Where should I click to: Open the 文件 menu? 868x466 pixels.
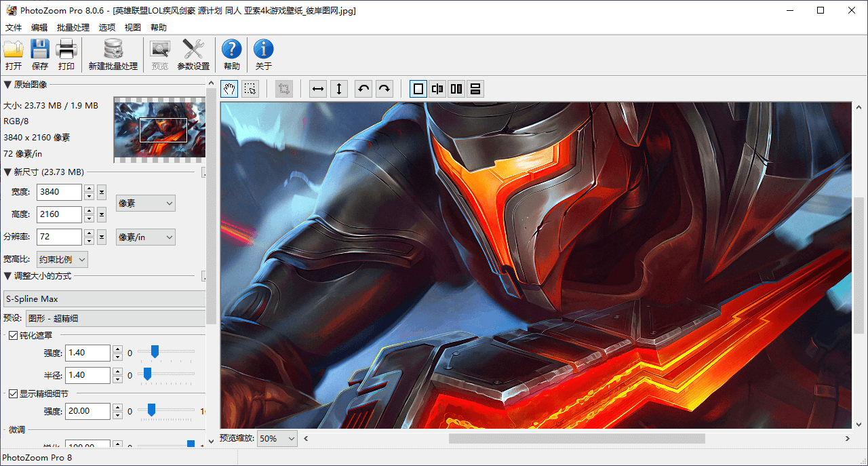14,28
